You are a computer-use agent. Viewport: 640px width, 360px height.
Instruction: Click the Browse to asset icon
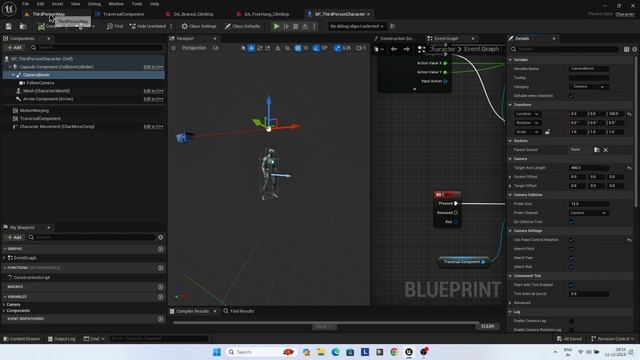pyautogui.click(x=23, y=26)
